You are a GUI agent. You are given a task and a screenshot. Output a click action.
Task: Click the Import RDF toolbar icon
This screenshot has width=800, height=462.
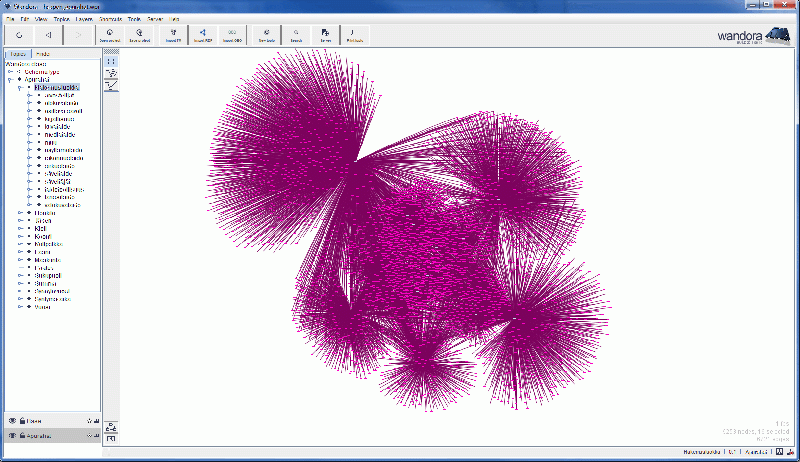coord(203,35)
